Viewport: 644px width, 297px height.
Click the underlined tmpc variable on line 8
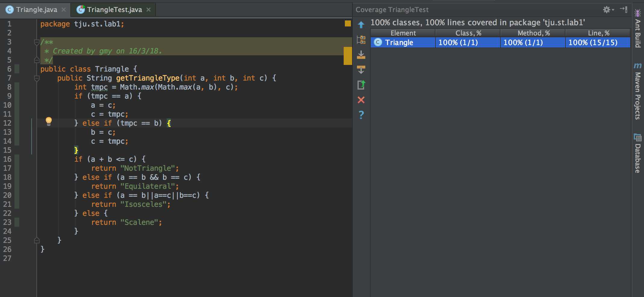pyautogui.click(x=99, y=87)
